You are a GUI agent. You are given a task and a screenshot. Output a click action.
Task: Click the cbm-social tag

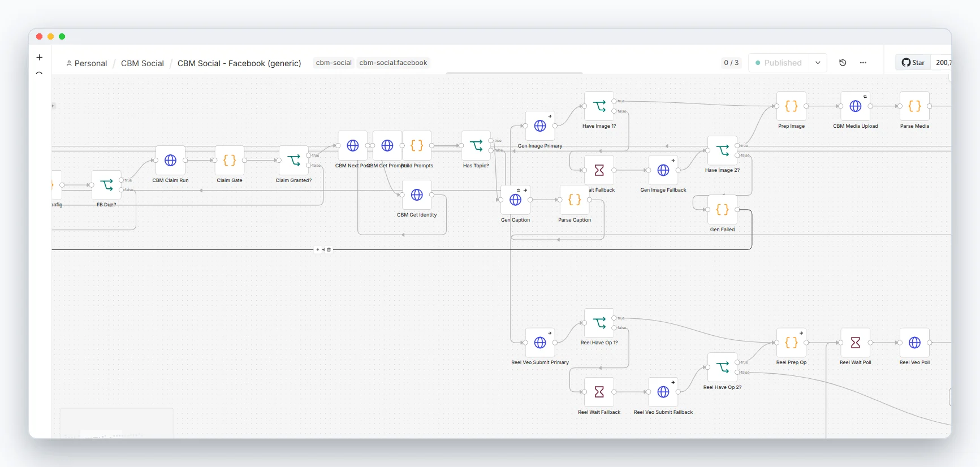tap(334, 63)
